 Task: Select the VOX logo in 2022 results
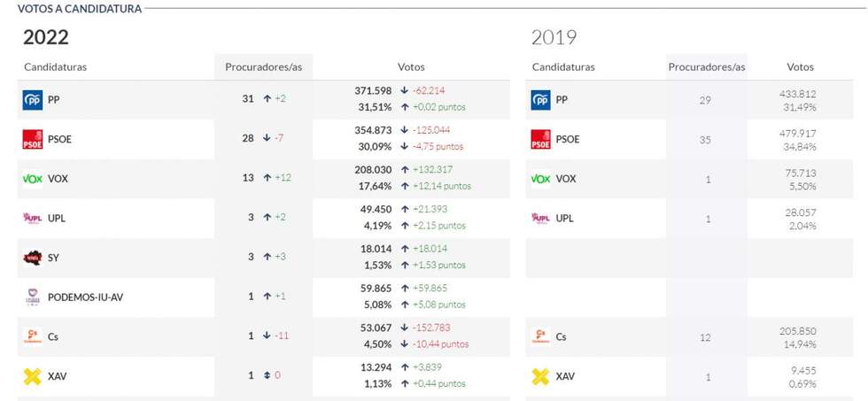coord(32,179)
